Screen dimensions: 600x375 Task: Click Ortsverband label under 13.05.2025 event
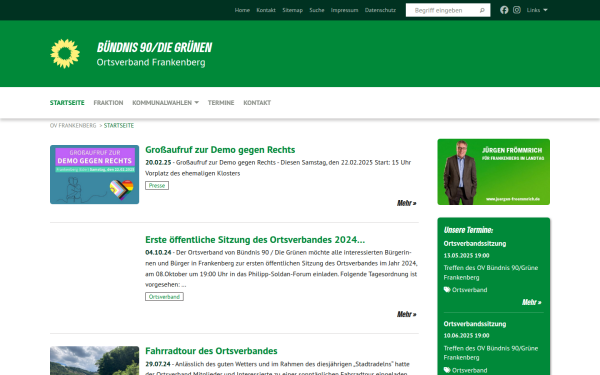coord(470,290)
